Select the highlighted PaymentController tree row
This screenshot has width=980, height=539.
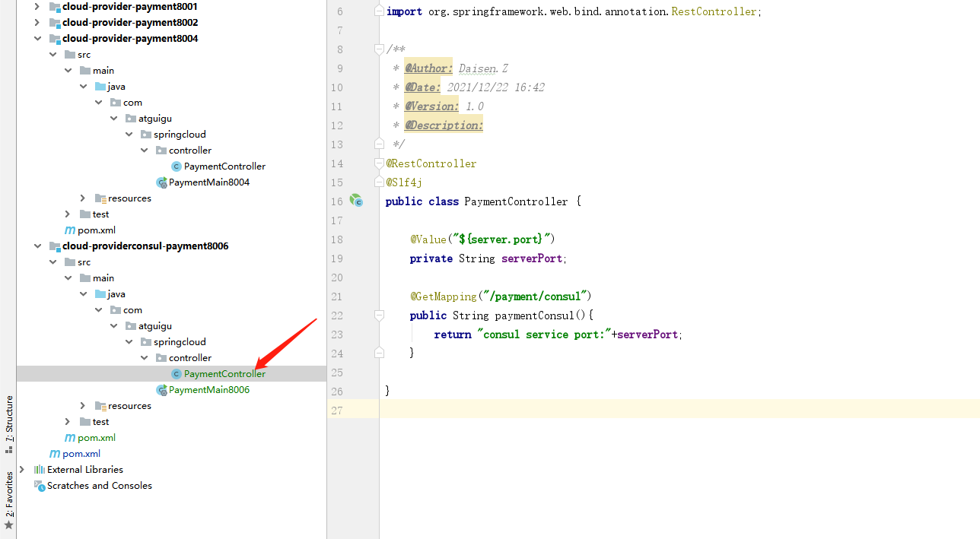(171, 374)
